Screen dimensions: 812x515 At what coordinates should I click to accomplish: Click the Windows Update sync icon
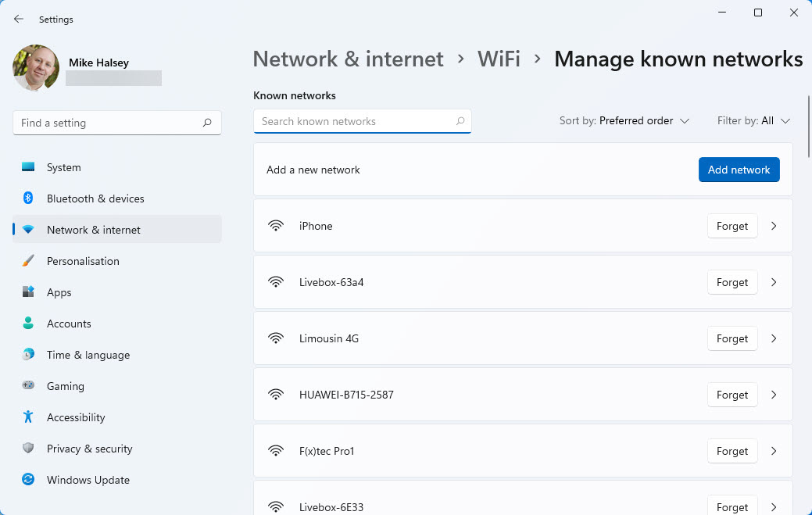(x=28, y=480)
